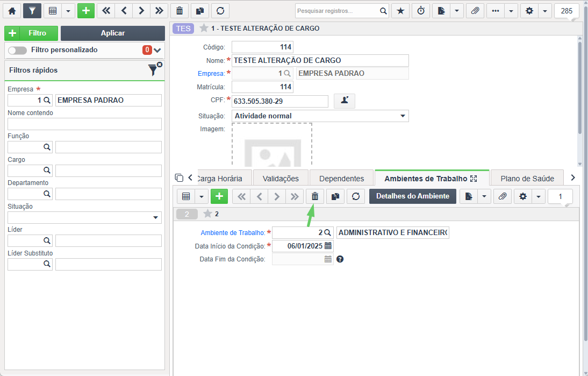Expand the Filtro personalizado chevron
588x376 pixels.
click(x=157, y=50)
